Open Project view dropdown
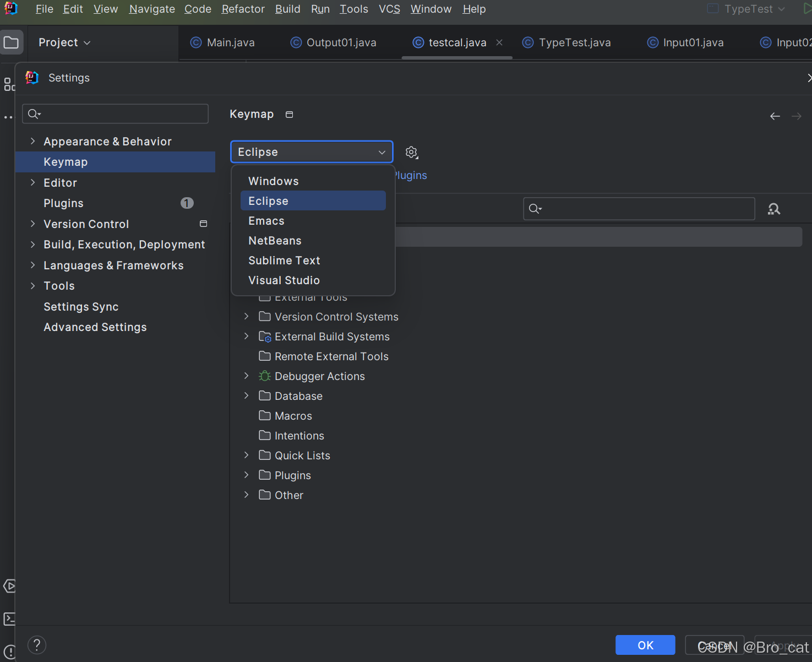 coord(64,42)
